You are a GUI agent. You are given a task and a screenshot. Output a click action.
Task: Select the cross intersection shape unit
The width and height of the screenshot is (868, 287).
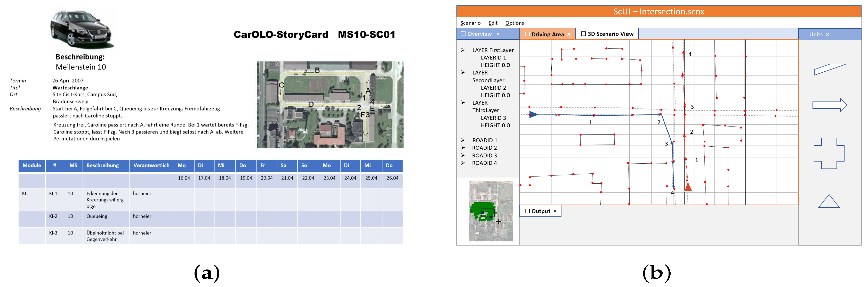(829, 154)
